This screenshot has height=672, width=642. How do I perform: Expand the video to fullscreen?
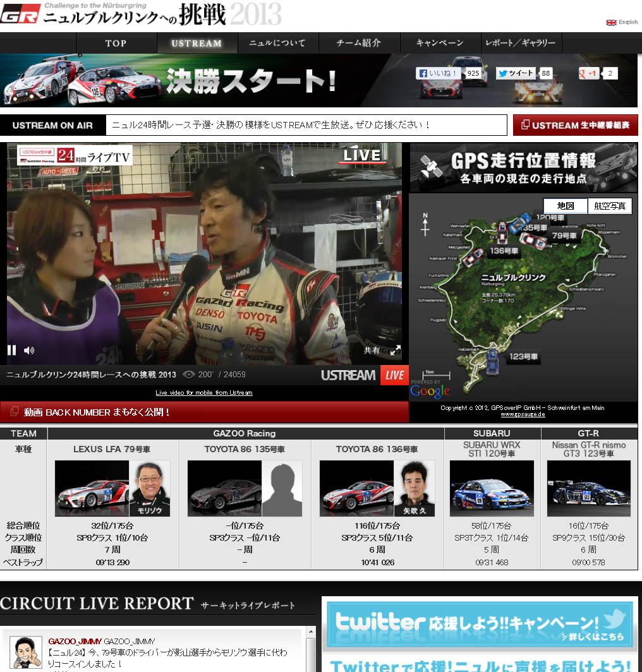(x=396, y=350)
